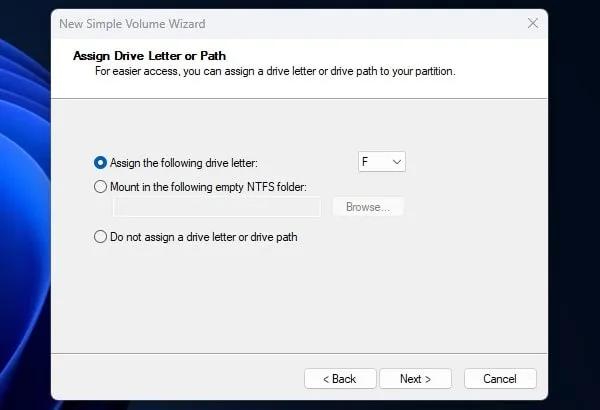Expand the drive letter chevron arrow
600x410 pixels.
[x=397, y=162]
